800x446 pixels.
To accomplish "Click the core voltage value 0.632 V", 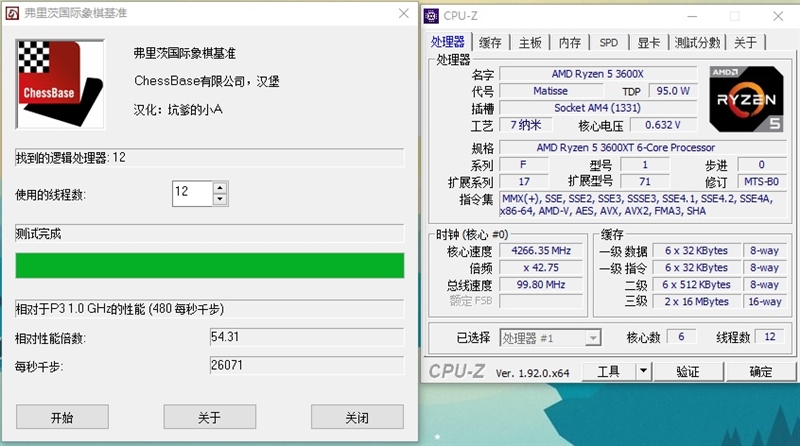I will [663, 125].
